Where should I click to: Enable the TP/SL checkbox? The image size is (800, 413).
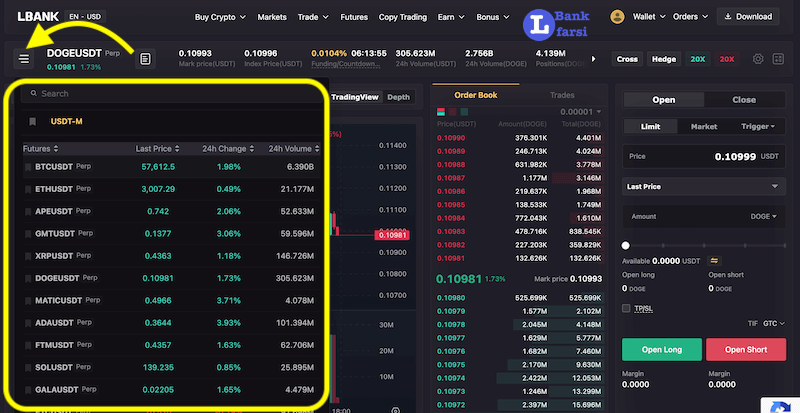click(x=627, y=308)
